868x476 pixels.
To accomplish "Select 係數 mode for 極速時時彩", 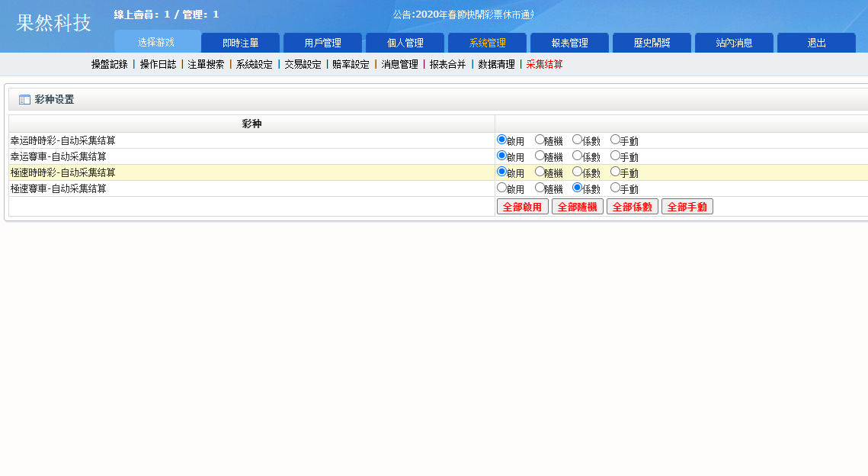I will [577, 172].
